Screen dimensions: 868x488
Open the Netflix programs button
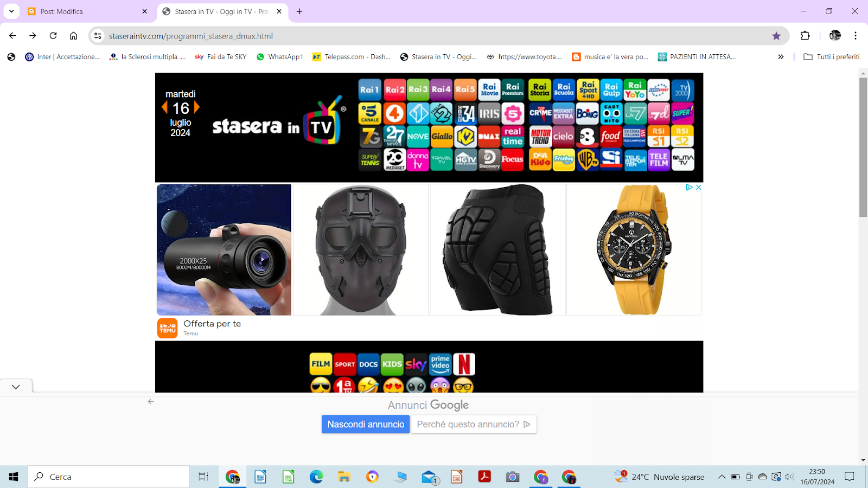click(464, 364)
